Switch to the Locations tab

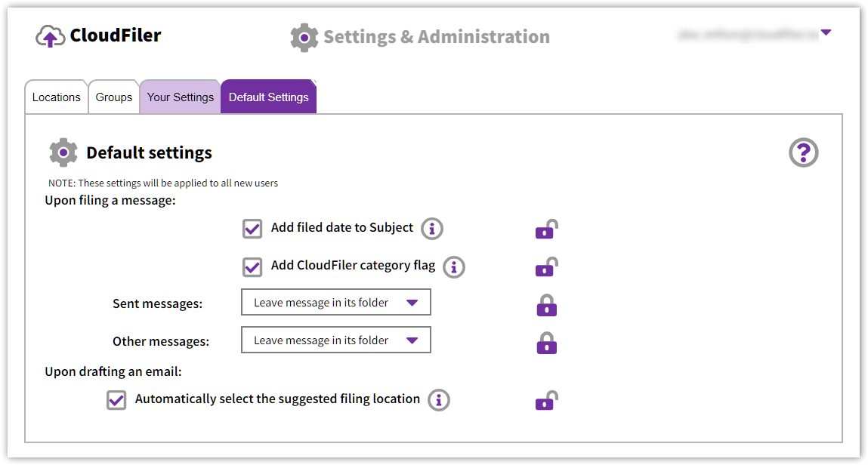[57, 97]
